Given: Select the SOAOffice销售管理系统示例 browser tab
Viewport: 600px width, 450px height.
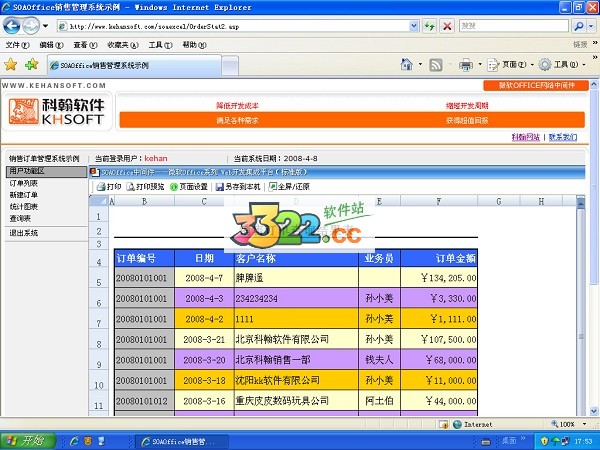Looking at the screenshot, I should tap(134, 65).
